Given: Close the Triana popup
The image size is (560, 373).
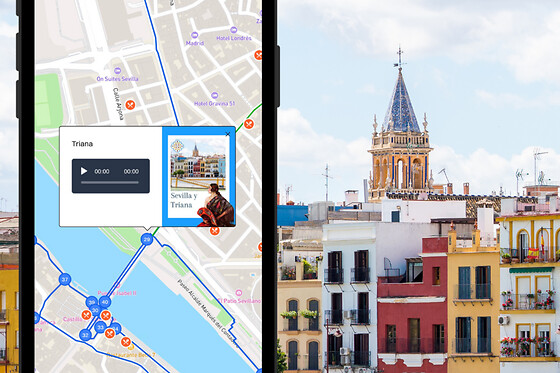Looking at the screenshot, I should click(x=228, y=134).
